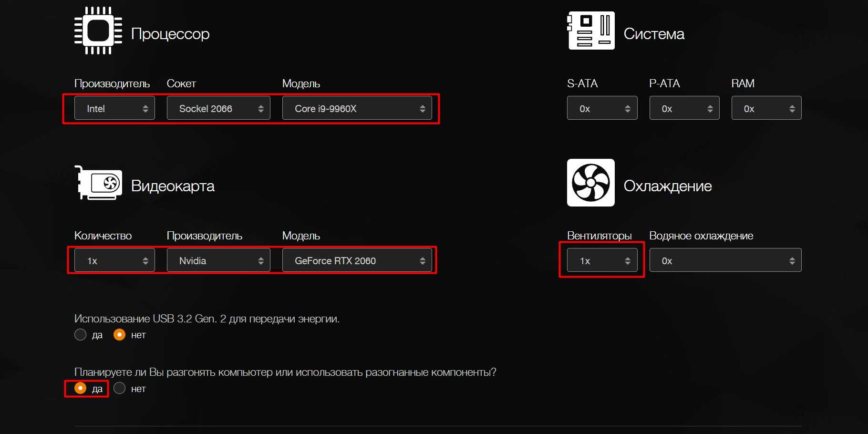Screen dimensions: 868x434
Task: Select 'да' for USB 3.2 power delivery
Action: [81, 335]
